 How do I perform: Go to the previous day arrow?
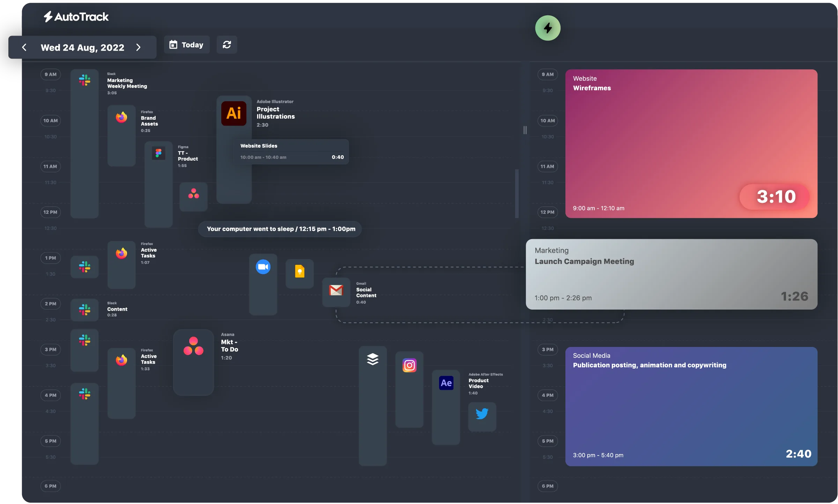24,47
